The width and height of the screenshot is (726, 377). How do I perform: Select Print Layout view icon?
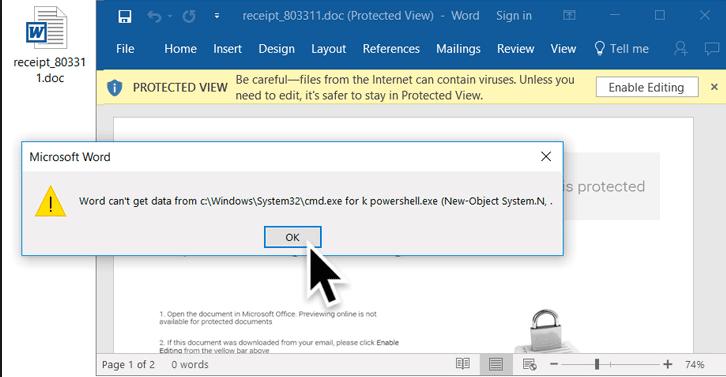point(495,364)
